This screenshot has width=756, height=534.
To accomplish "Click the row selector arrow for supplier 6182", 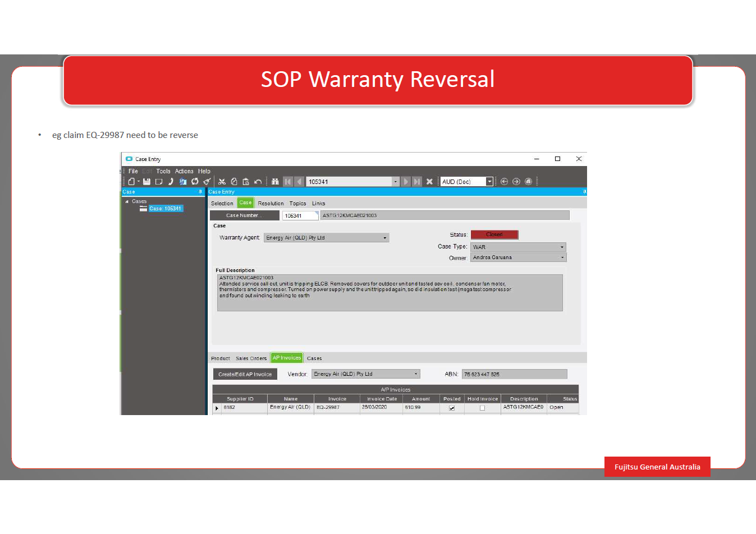I will 217,408.
